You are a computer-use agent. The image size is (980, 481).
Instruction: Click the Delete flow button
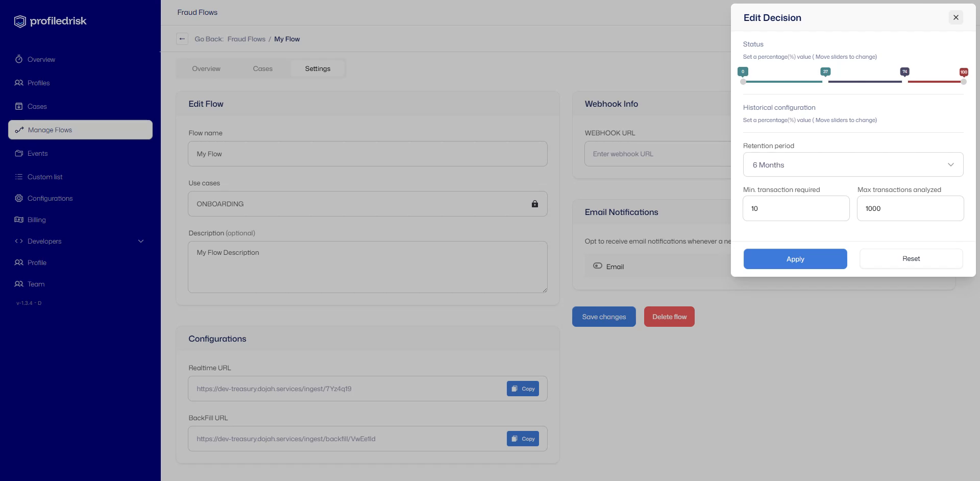coord(669,317)
